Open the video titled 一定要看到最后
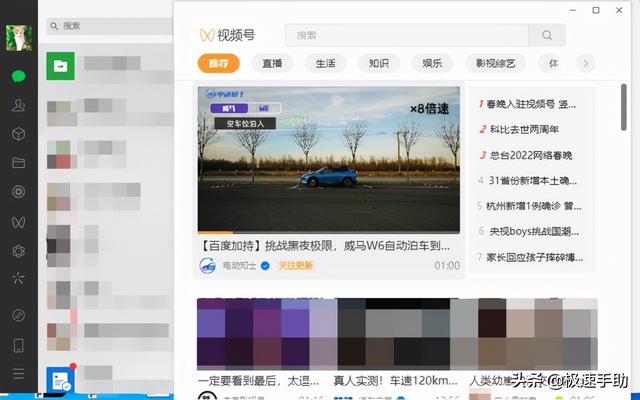The height and width of the screenshot is (400, 640). [258, 381]
